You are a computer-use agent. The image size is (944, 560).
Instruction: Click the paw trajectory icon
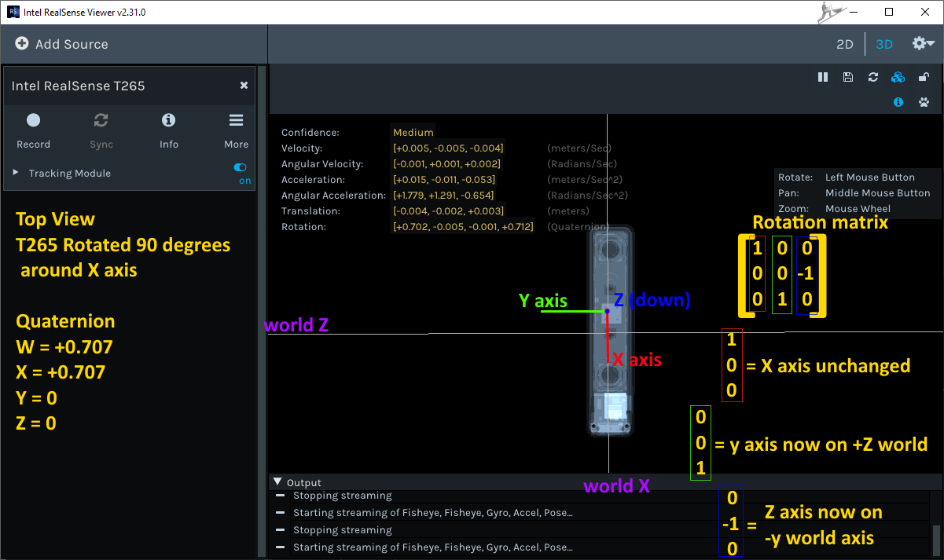(x=923, y=102)
